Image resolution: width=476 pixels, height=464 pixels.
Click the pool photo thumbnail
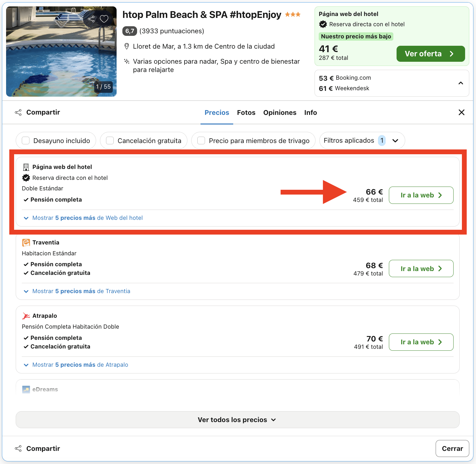pyautogui.click(x=61, y=51)
